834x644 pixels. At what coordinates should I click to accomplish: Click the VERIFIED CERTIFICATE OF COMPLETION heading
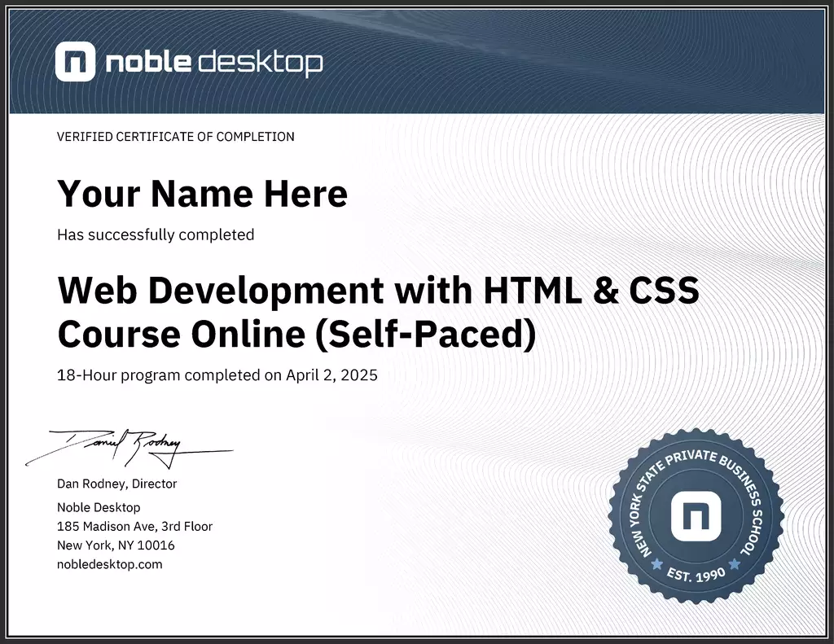pos(175,137)
